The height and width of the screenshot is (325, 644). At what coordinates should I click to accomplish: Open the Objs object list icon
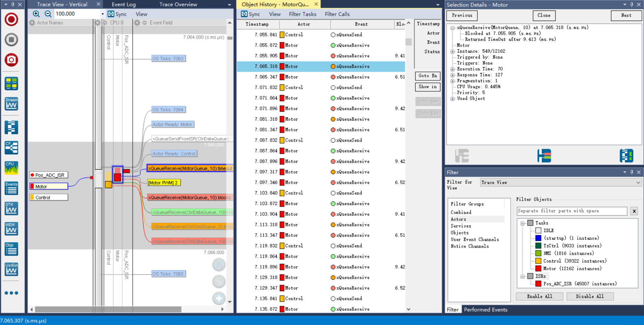point(11,249)
